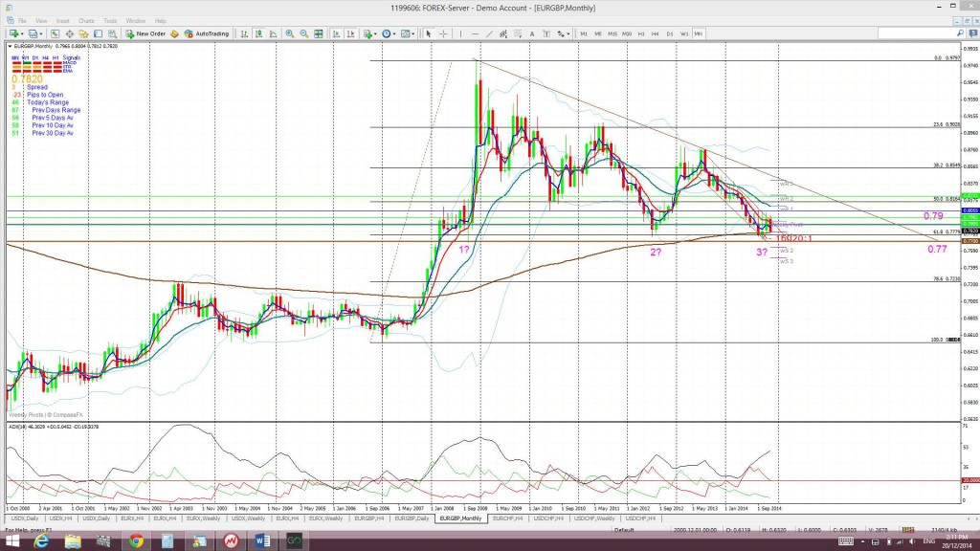This screenshot has width=980, height=551.
Task: Open the Charts menu
Action: pos(86,21)
